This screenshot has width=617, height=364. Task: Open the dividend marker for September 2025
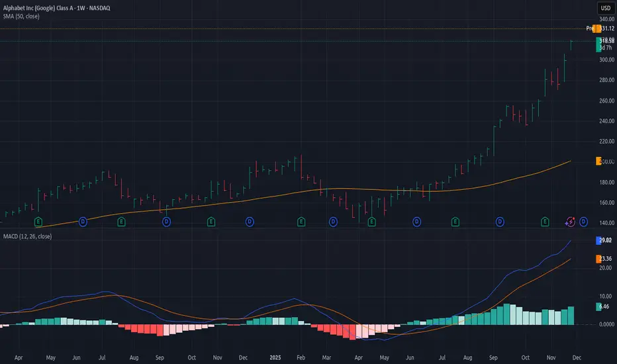[500, 222]
